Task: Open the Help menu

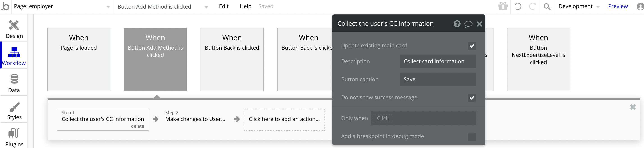Action: click(245, 6)
